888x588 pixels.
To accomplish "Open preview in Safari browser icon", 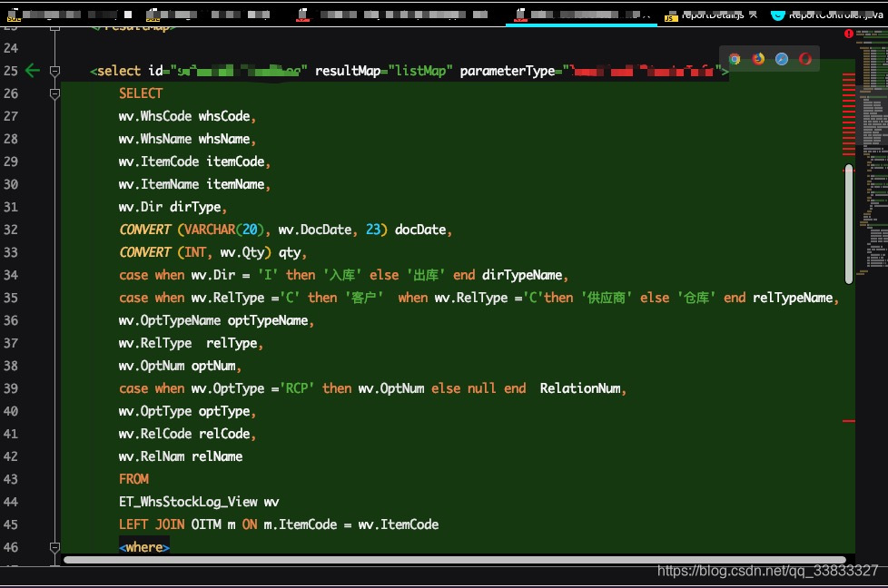I will (x=782, y=59).
